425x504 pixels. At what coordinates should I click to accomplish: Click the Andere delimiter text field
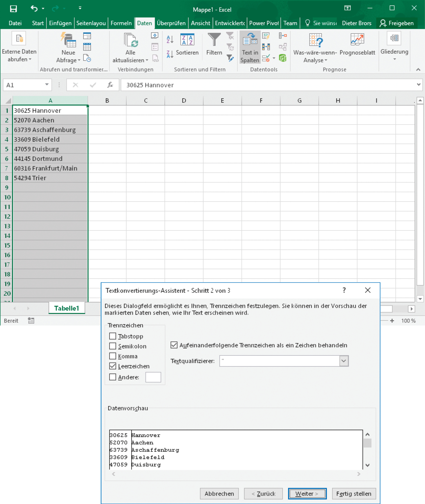coord(153,377)
